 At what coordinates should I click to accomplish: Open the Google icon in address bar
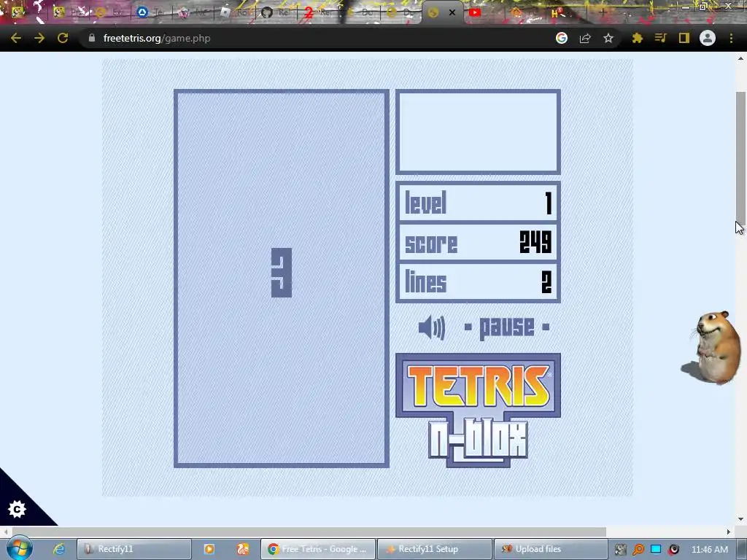pyautogui.click(x=562, y=38)
